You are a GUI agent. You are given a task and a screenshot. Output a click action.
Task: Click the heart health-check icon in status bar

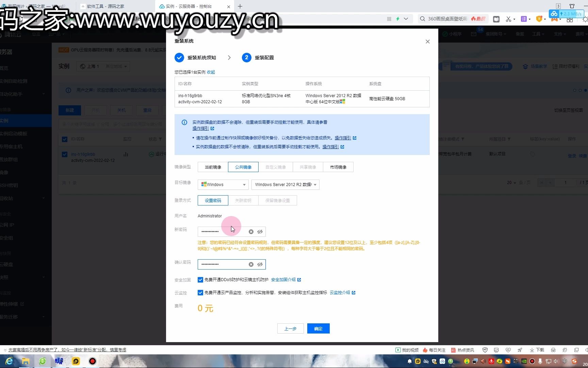click(508, 350)
